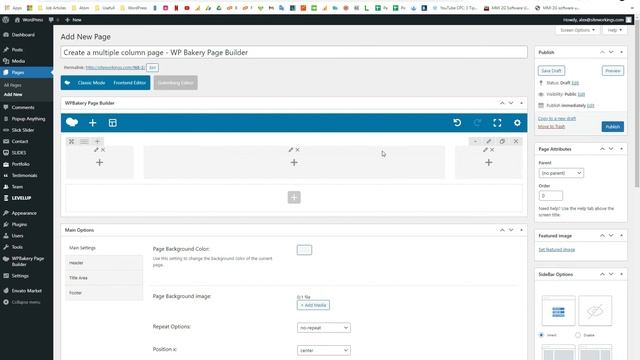The height and width of the screenshot is (360, 640).
Task: Add element to the left column
Action: (100, 162)
